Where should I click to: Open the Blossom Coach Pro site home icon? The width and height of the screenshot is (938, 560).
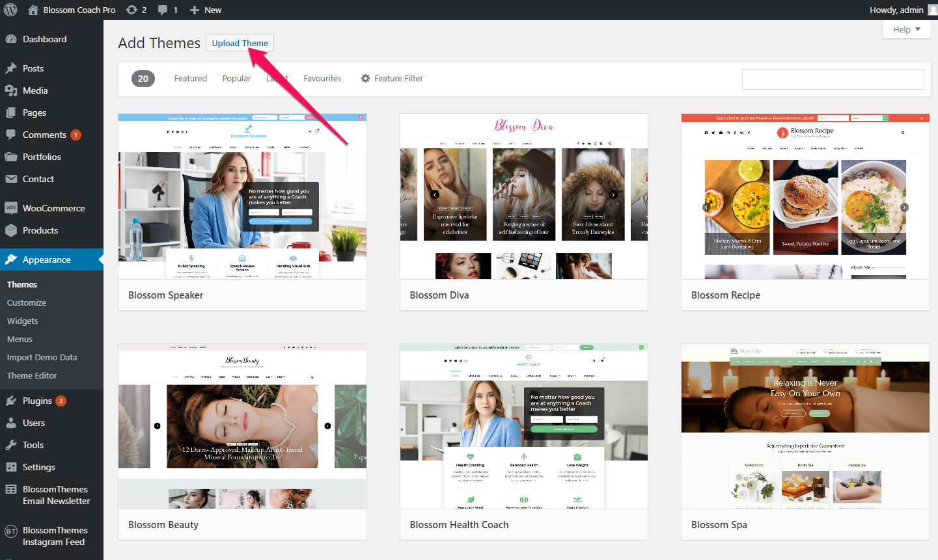pos(33,10)
